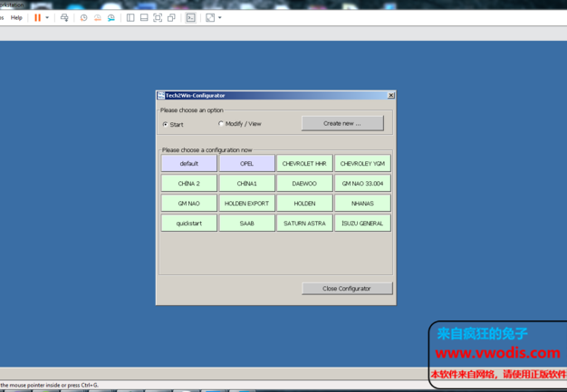The image size is (567, 392).
Task: Pause the virtual machine in VMware
Action: tap(38, 18)
